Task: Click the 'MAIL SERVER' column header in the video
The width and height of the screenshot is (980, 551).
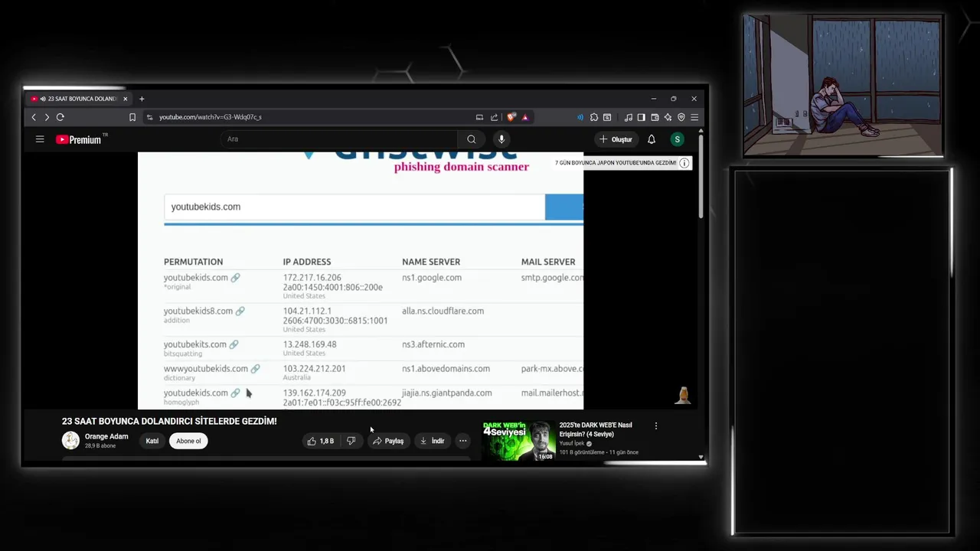Action: [548, 262]
